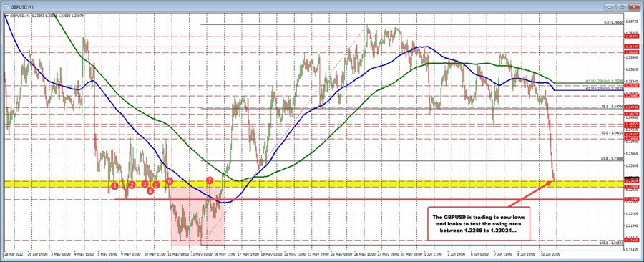The width and height of the screenshot is (644, 262).
Task: Expand the triangle before the GBPUSD,H1 quote label
Action: pos(6,16)
